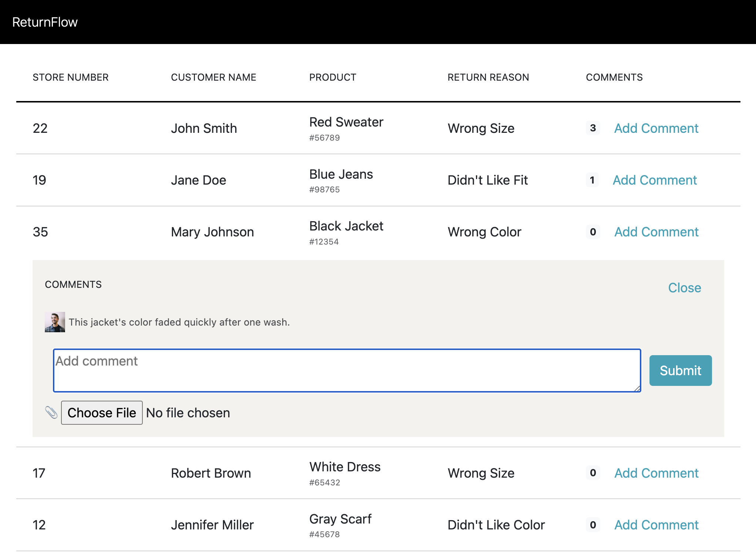Click the Choose File button

[102, 413]
